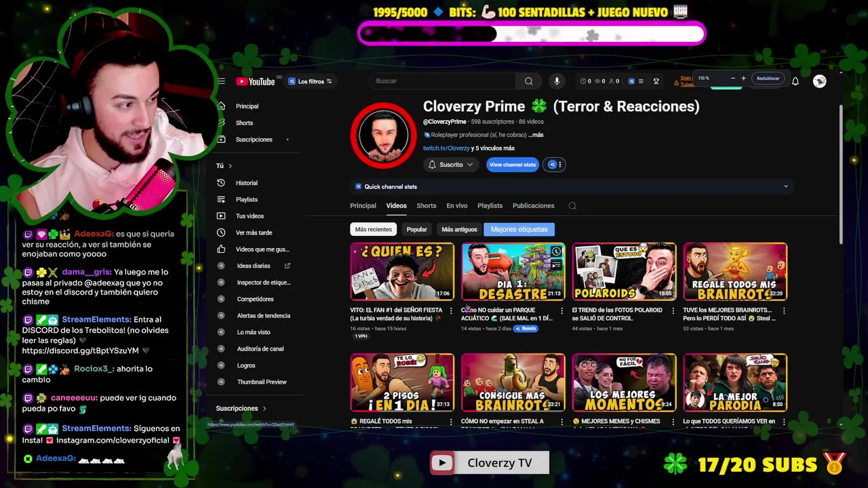Image resolution: width=868 pixels, height=488 pixels.
Task: Open Suscrito notification dropdown
Action: click(x=451, y=165)
